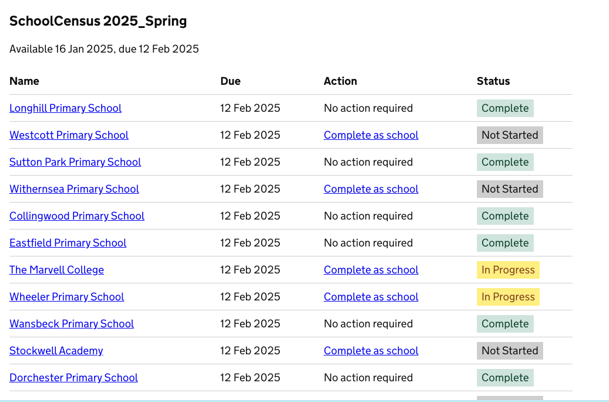The width and height of the screenshot is (609, 402).
Task: Open Dorchester Primary School link
Action: pos(73,378)
